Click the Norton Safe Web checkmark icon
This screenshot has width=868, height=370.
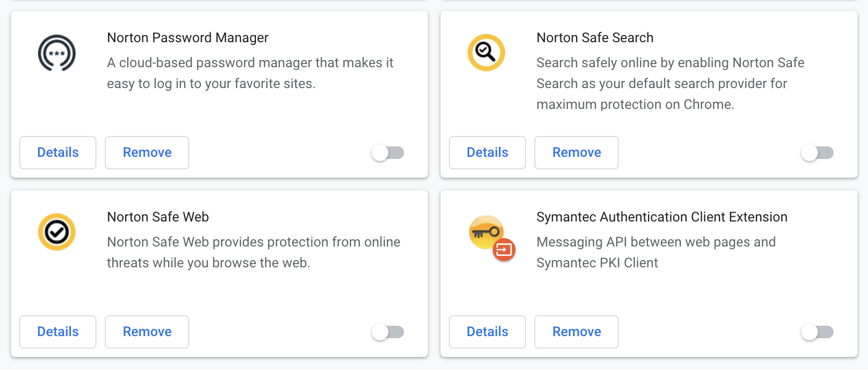(56, 231)
